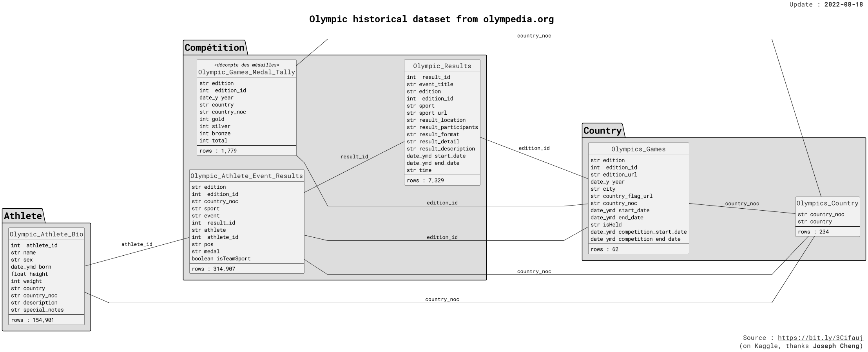
Task: Click the Update 2022-08-18 date text
Action: 826,5
